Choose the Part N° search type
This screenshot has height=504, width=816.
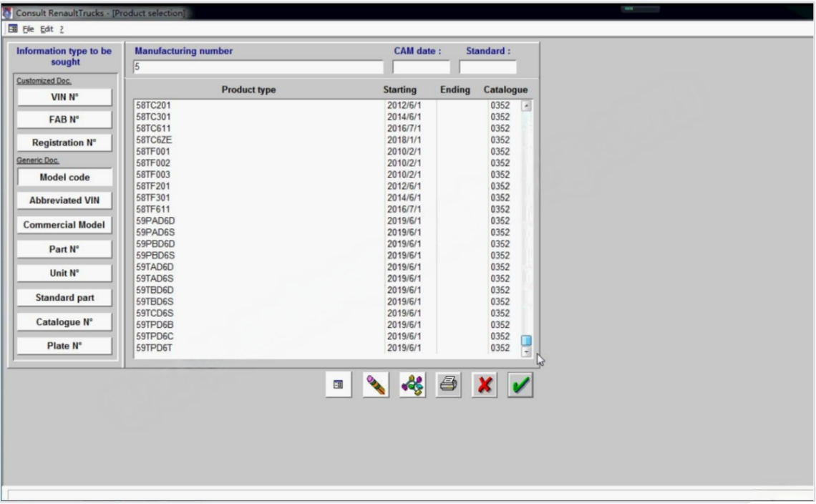click(64, 249)
